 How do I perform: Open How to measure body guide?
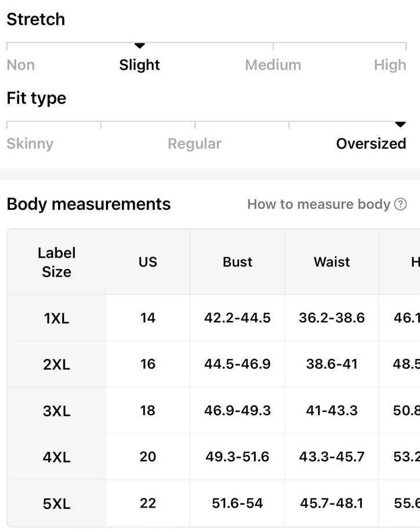[327, 204]
